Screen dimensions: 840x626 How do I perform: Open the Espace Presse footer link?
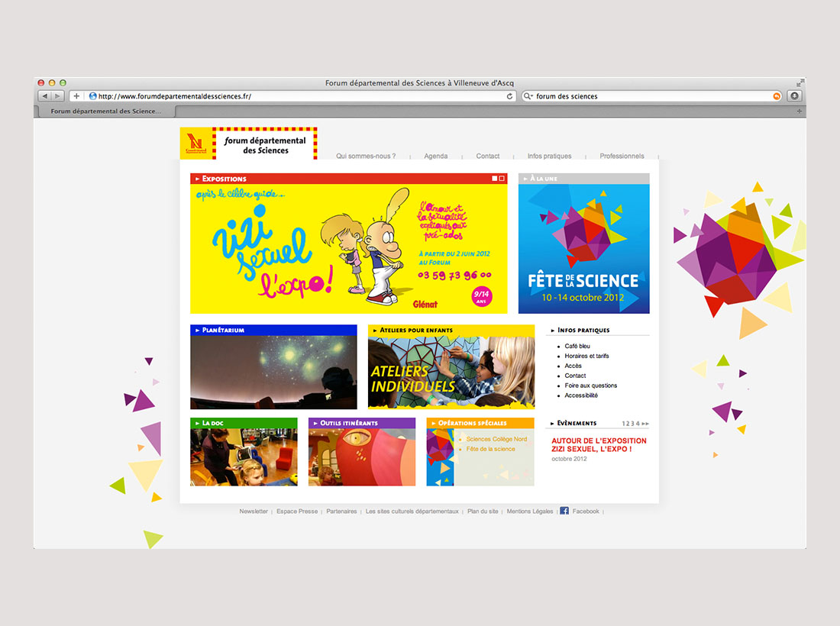tap(297, 511)
